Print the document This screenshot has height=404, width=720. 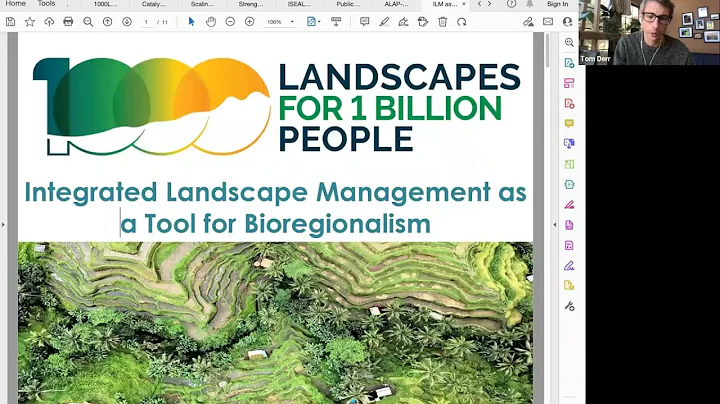coord(68,22)
